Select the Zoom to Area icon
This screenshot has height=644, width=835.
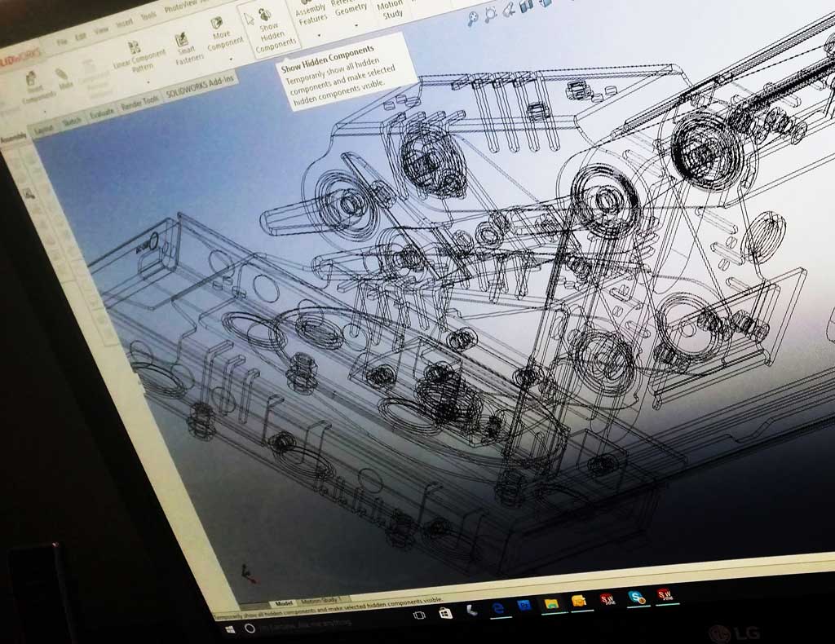(x=490, y=15)
